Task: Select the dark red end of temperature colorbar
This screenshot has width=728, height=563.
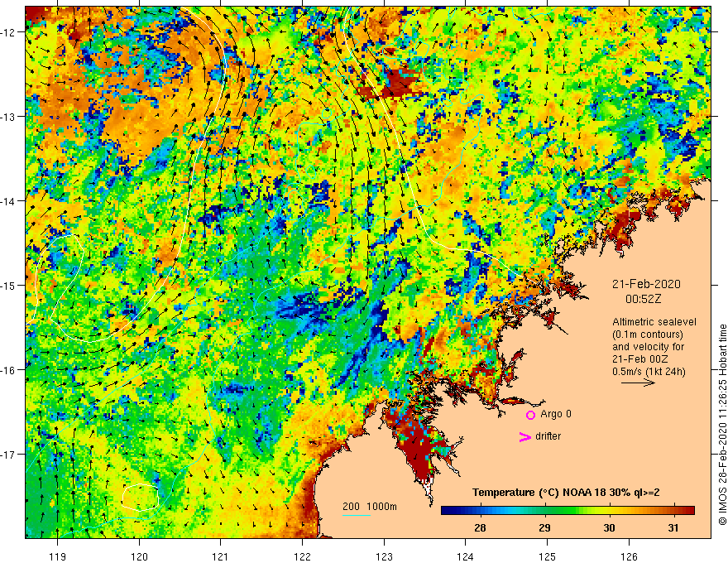Action: click(x=689, y=511)
